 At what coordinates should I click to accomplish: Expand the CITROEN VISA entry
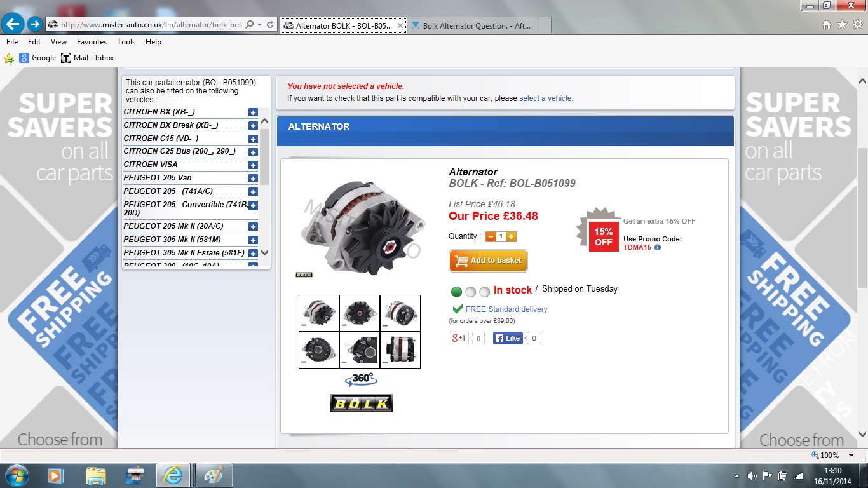click(x=253, y=165)
